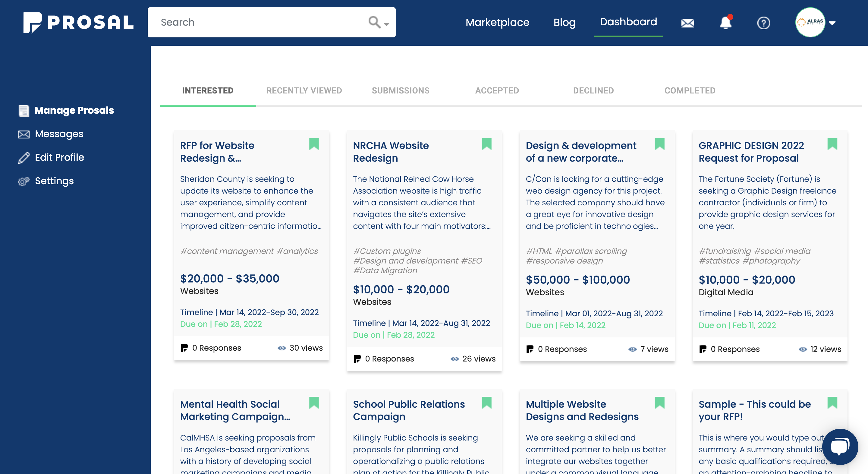Open notifications via the bell icon
Image resolution: width=868 pixels, height=474 pixels.
click(x=725, y=23)
